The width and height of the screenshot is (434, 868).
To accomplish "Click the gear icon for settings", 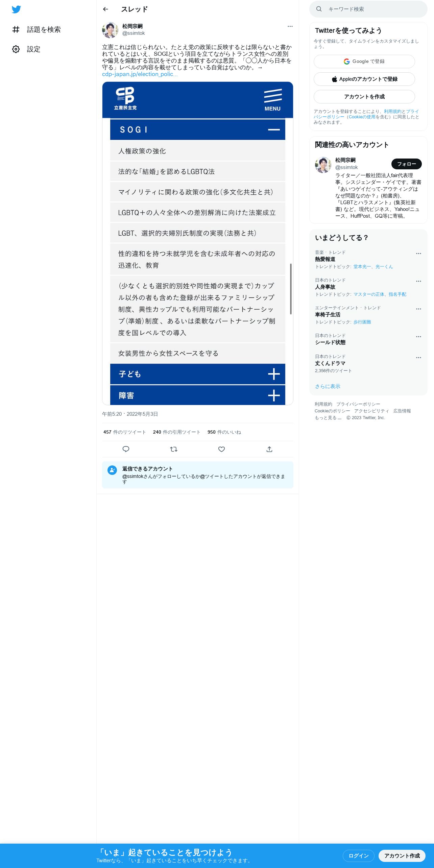I will point(16,49).
